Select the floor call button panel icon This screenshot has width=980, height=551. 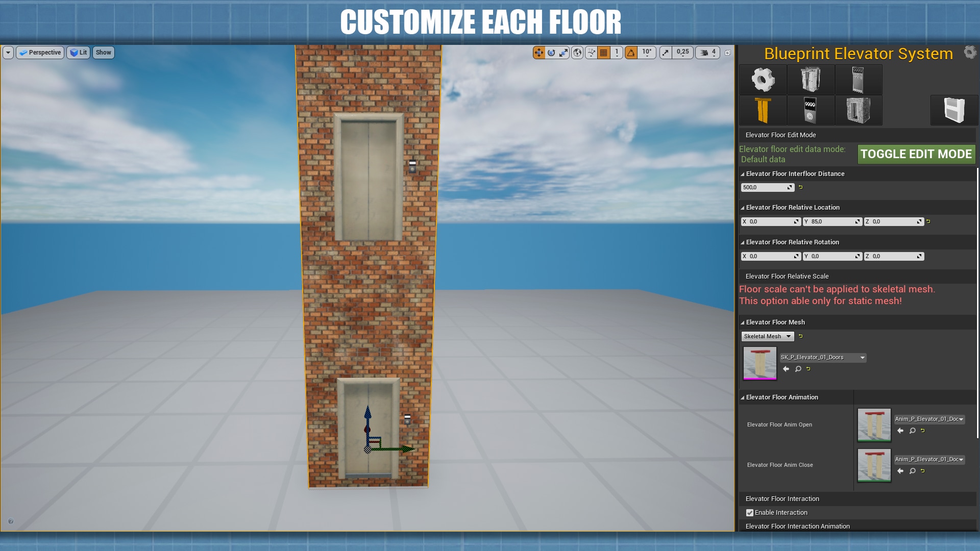[x=811, y=110]
